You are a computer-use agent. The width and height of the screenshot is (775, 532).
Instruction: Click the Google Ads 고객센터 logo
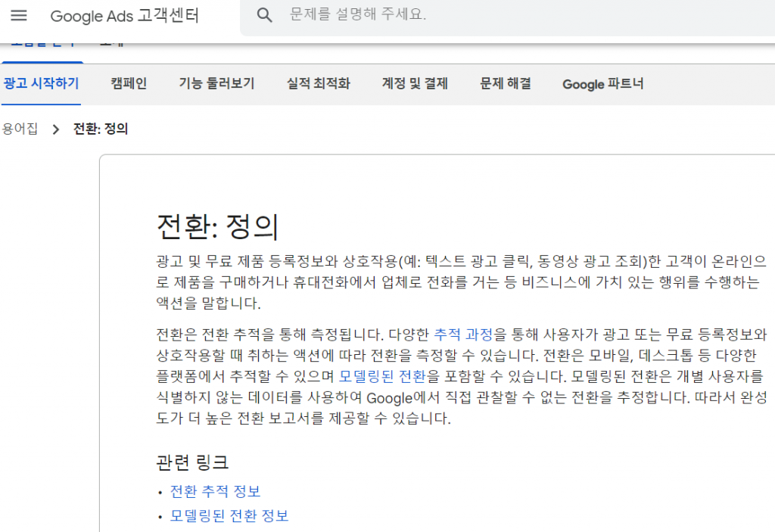(x=126, y=16)
